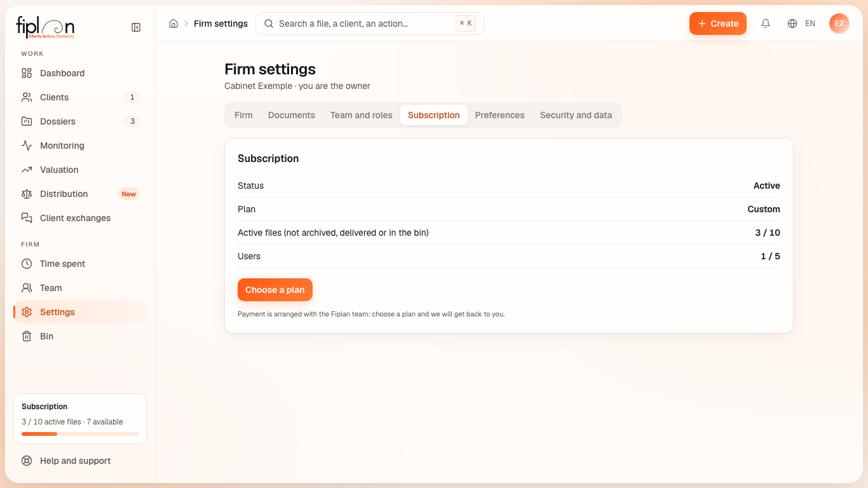Click the Team users icon
This screenshot has width=868, height=488.
[27, 288]
